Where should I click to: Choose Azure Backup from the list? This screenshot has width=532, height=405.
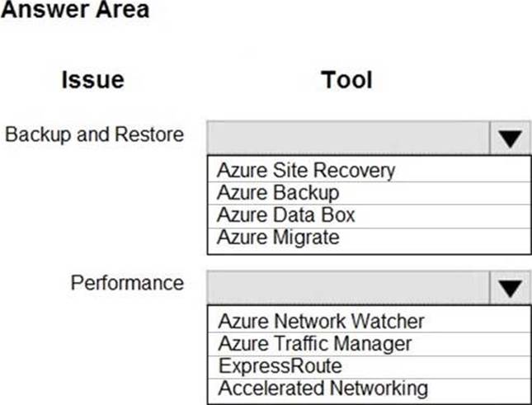pos(278,193)
